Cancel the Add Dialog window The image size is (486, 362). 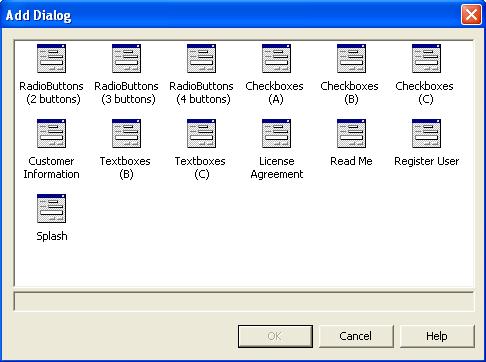click(356, 336)
